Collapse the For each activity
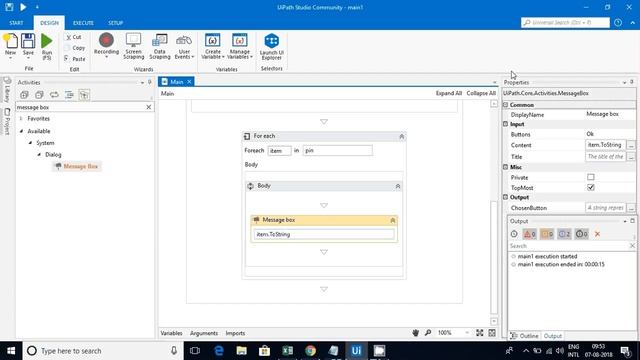Image resolution: width=640 pixels, height=360 pixels. [401, 136]
